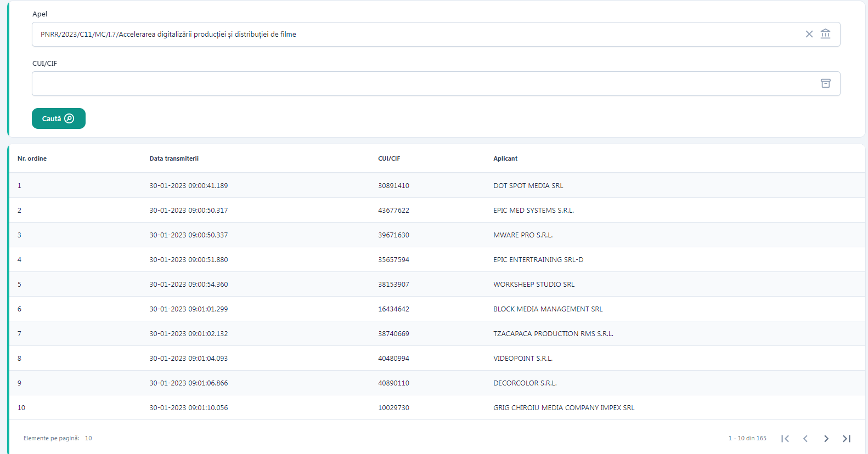Click timestamp 30-01-2023 09:00:50.317

tap(189, 210)
